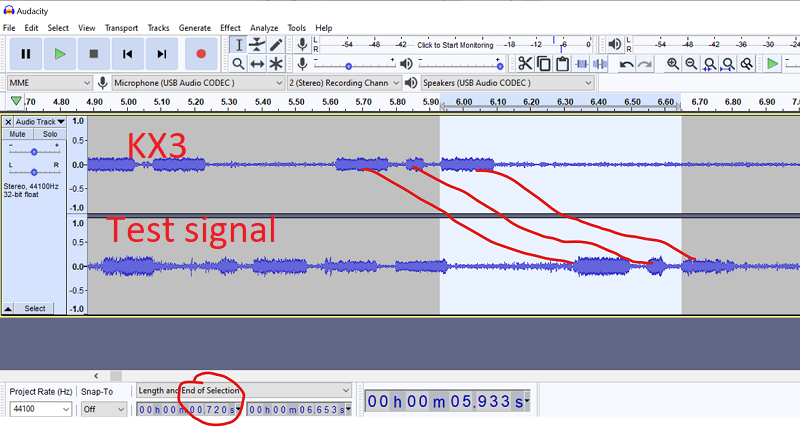Viewport: 800px width, 427px height.
Task: Open the Snap-To Off dropdown
Action: [x=104, y=409]
